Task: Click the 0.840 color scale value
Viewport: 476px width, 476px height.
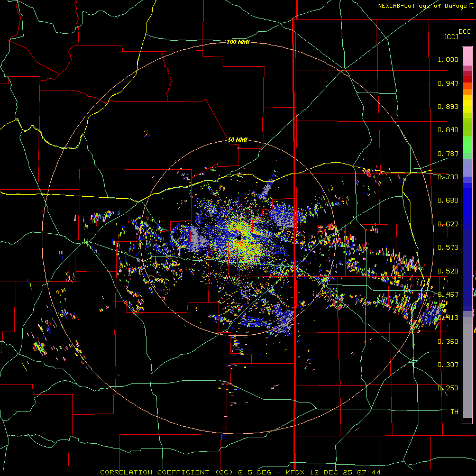Action: (x=448, y=130)
